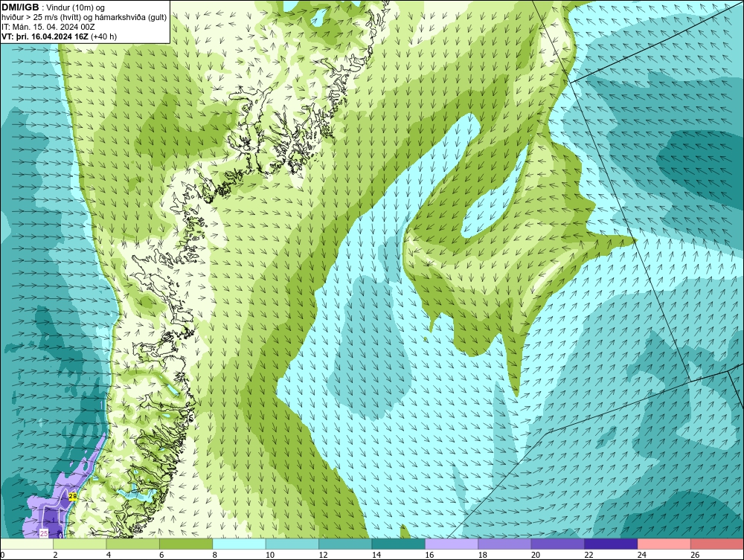Click the legend scale value '18'
The image size is (744, 560).
tap(483, 555)
